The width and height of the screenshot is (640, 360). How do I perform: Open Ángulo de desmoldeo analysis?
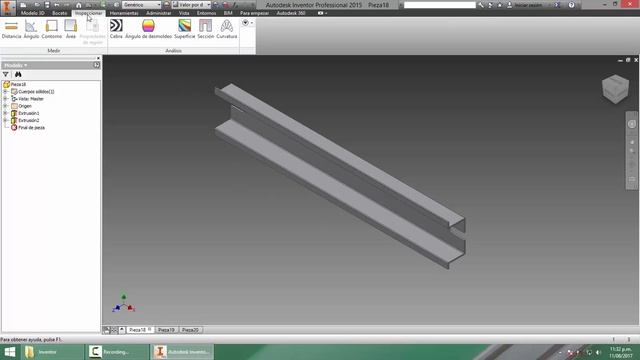pos(148,29)
